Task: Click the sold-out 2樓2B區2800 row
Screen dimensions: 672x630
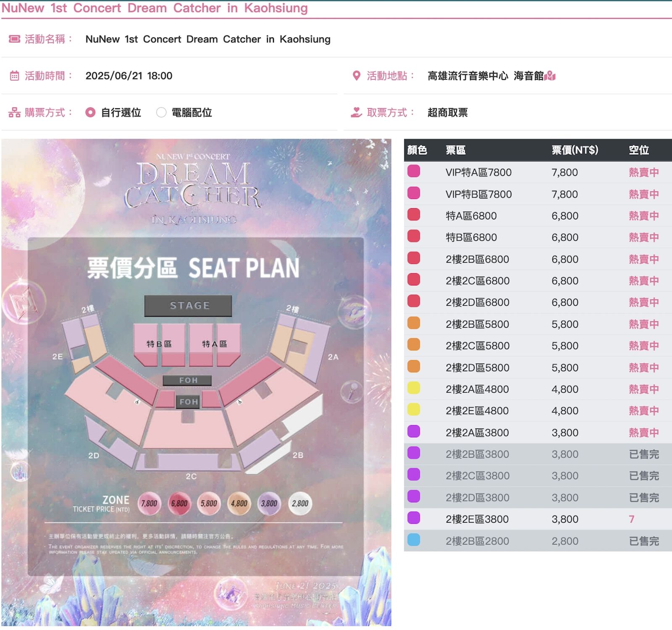Action: (x=538, y=541)
